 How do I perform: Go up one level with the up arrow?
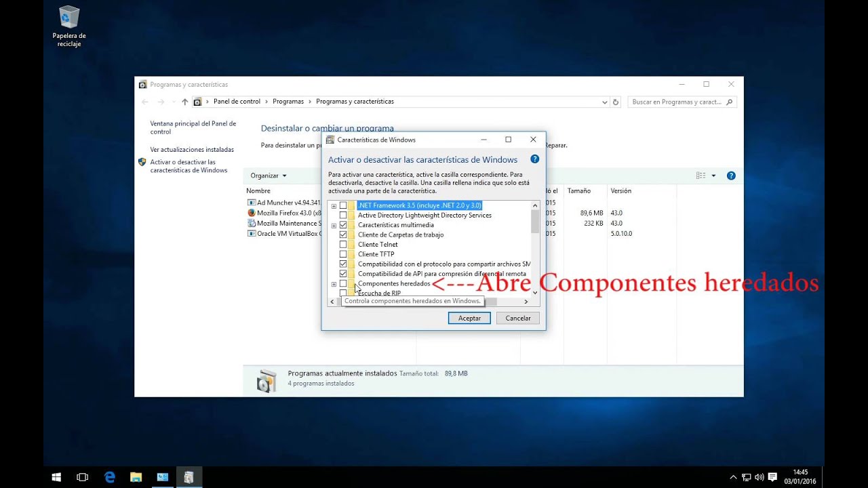pos(184,102)
